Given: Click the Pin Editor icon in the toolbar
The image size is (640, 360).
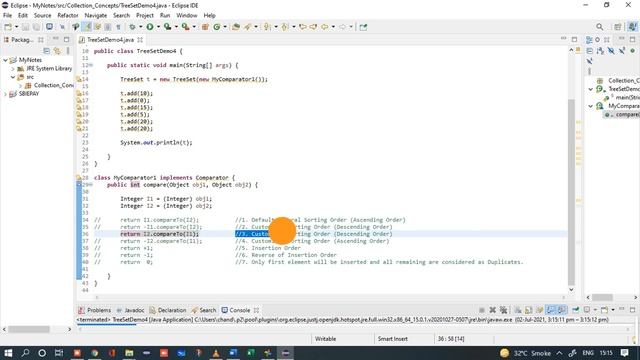Looking at the screenshot, I should pyautogui.click(x=363, y=27).
